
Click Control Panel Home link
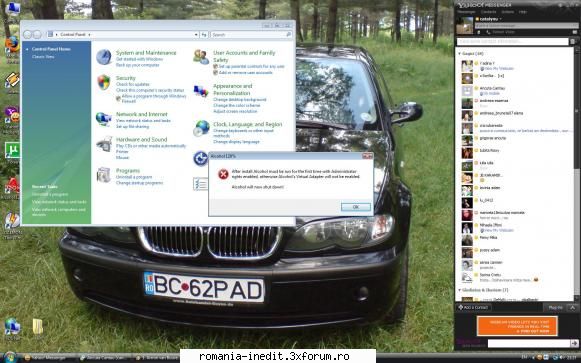coord(51,49)
